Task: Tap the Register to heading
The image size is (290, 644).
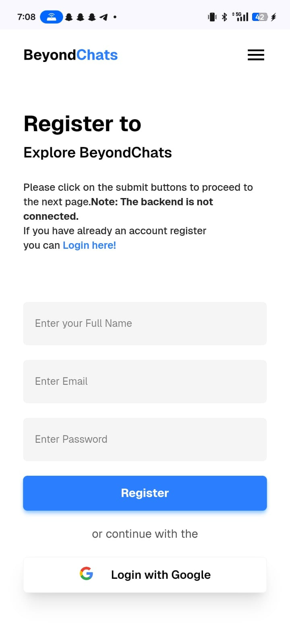Action: pos(83,124)
